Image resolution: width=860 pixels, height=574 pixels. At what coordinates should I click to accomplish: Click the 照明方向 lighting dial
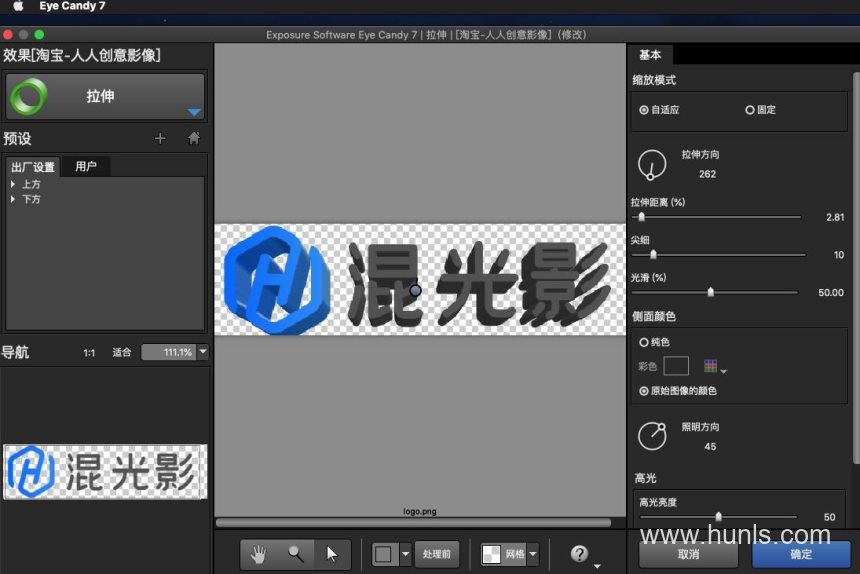652,436
